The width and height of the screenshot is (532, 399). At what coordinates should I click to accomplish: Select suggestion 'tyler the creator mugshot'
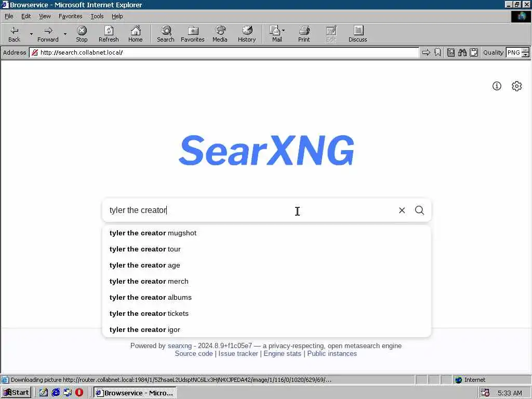[x=267, y=233]
